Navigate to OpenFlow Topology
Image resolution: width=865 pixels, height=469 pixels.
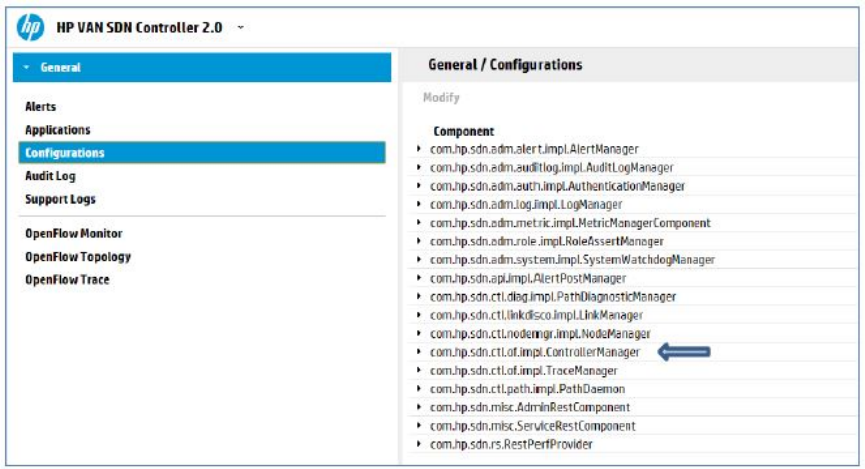click(78, 256)
